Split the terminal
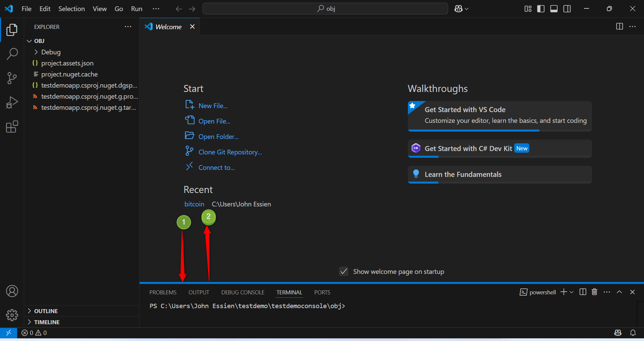 click(583, 292)
